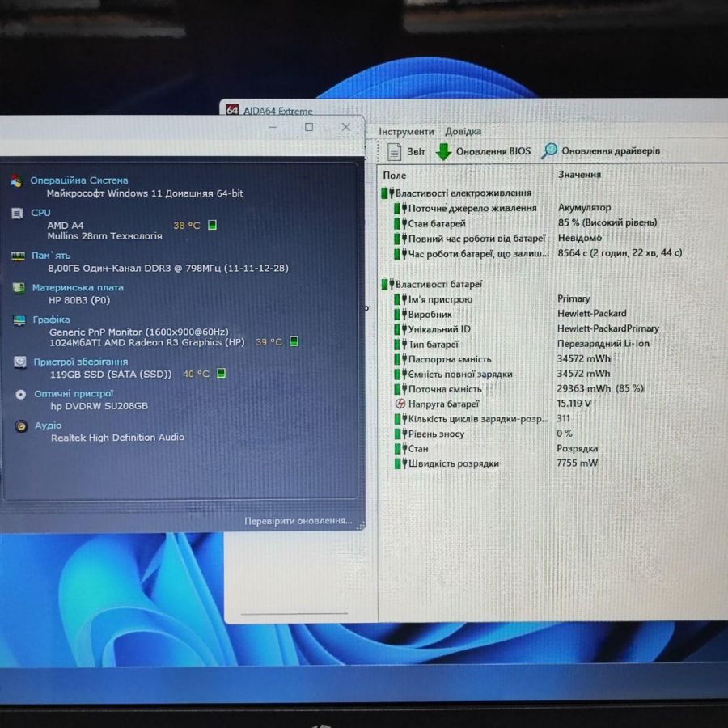728x728 pixels.
Task: Click the Пам'ять heading link
Action: click(51, 256)
